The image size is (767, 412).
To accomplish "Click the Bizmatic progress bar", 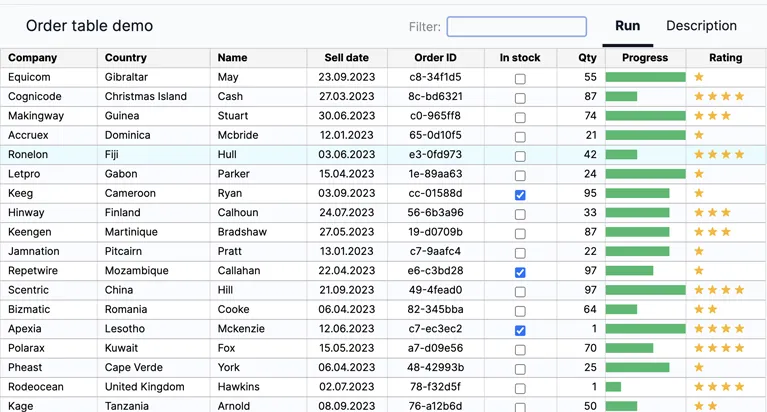I will click(x=621, y=309).
